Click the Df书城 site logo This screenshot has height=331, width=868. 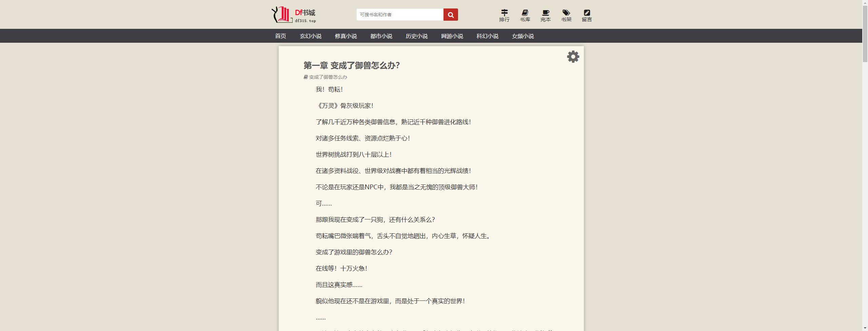coord(294,15)
